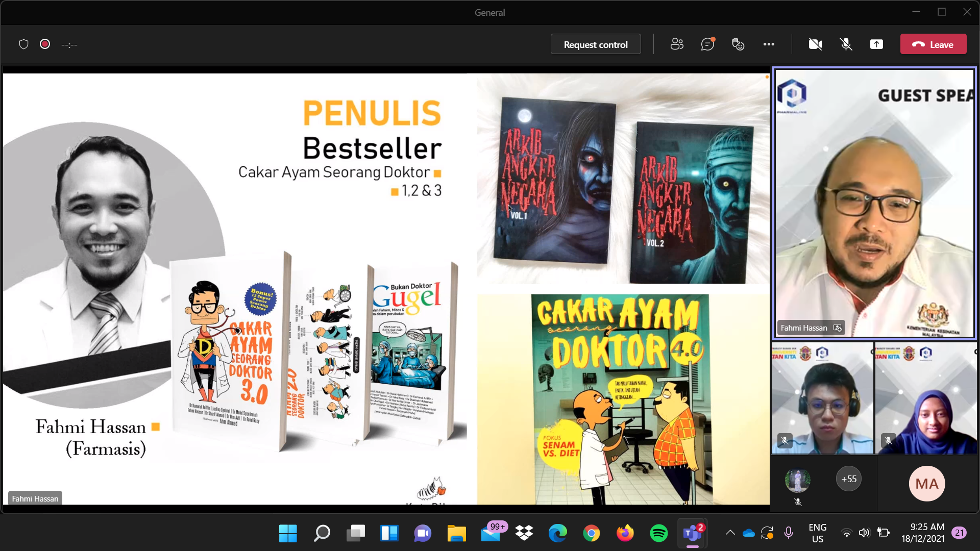This screenshot has width=980, height=551.
Task: Open the reactions and raise hand icon
Action: 738,44
